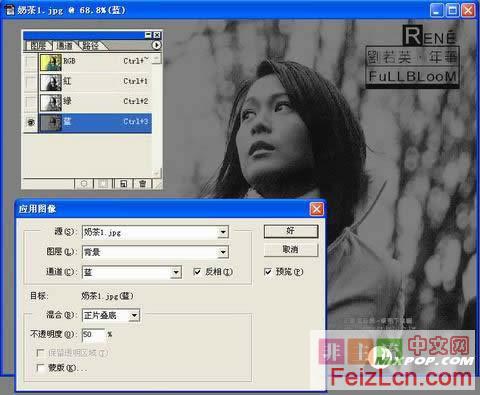
Task: Open the Channel (通道) dropdown
Action: point(176,272)
